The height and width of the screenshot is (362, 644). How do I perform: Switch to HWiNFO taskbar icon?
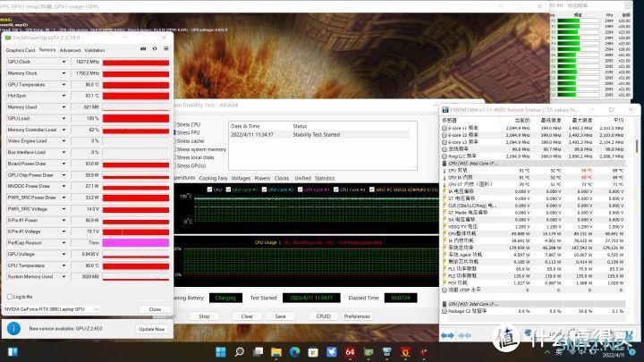[x=387, y=352]
